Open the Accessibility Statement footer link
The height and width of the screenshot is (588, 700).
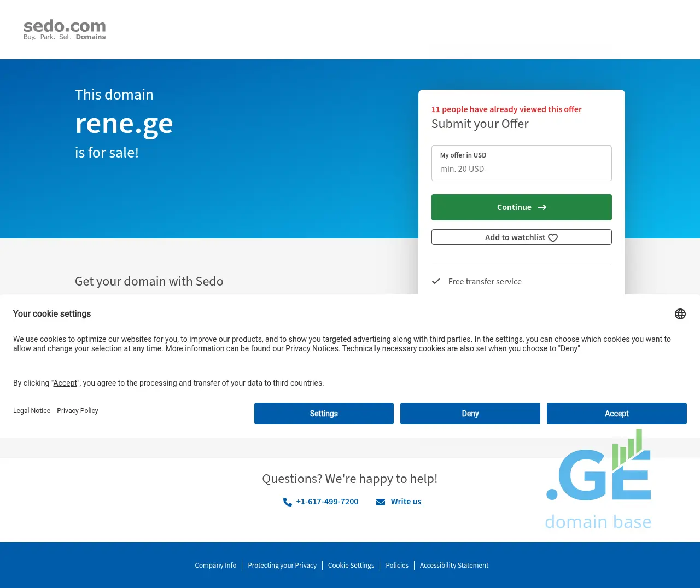(454, 566)
